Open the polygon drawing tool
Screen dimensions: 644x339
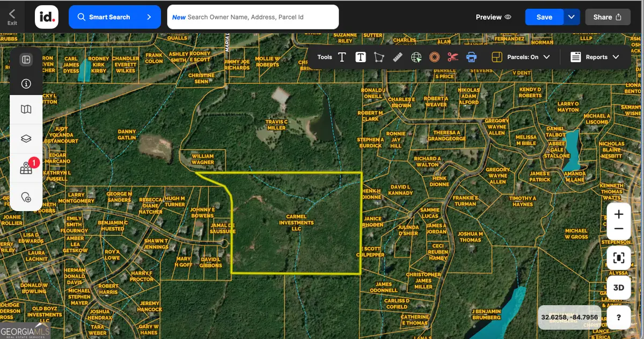[x=379, y=57]
